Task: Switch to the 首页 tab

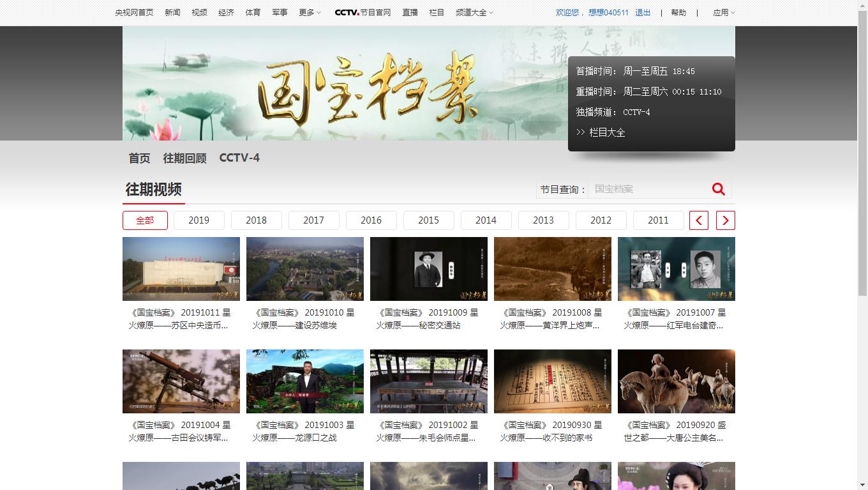Action: pyautogui.click(x=139, y=158)
